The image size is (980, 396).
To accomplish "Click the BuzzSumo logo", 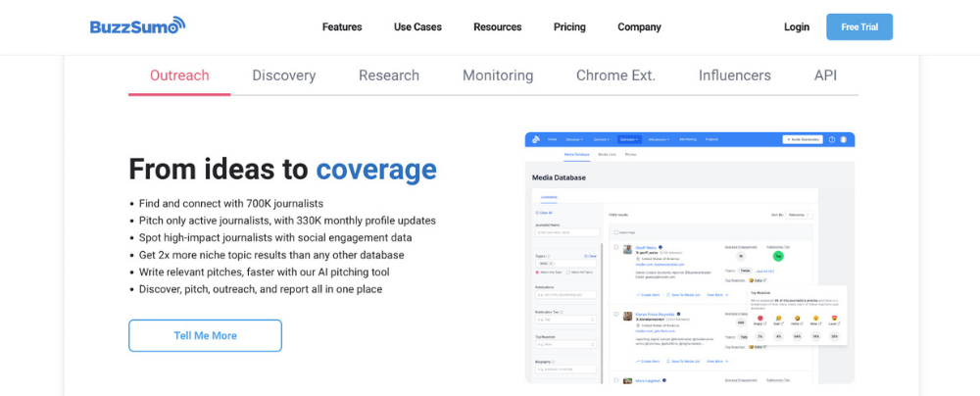I will pyautogui.click(x=137, y=25).
